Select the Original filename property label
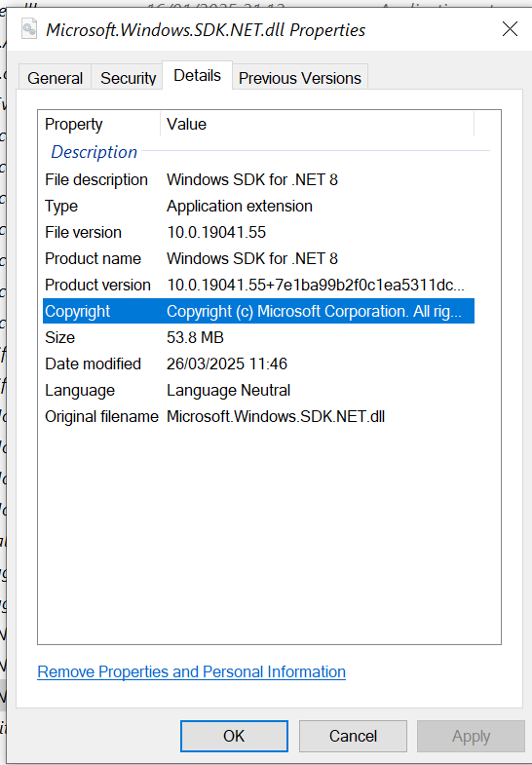 click(x=101, y=417)
